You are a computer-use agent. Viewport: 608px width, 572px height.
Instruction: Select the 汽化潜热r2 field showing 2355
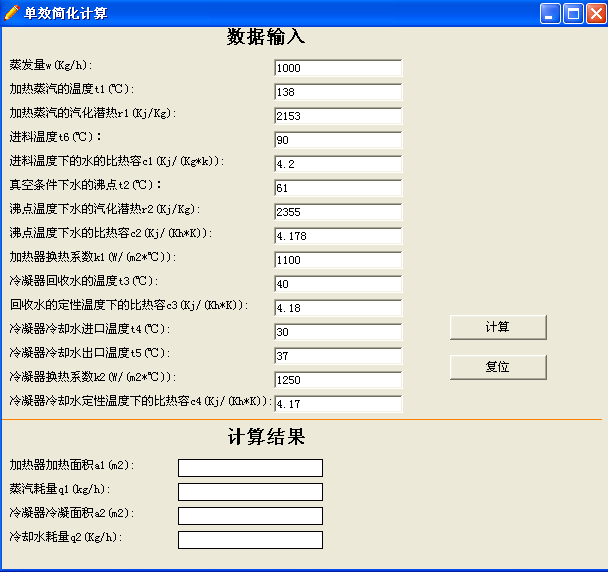point(338,212)
